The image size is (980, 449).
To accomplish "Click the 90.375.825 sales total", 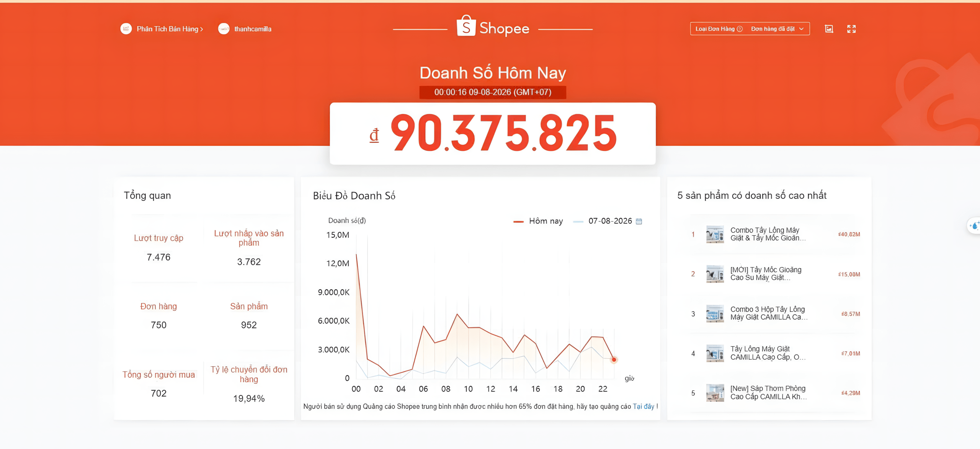I will pos(503,133).
